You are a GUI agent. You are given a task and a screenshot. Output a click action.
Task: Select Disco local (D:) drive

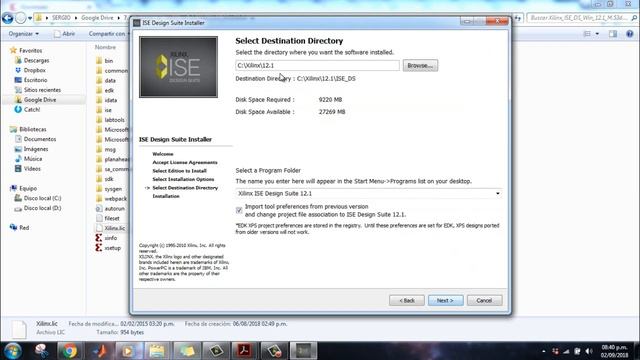[x=42, y=208]
